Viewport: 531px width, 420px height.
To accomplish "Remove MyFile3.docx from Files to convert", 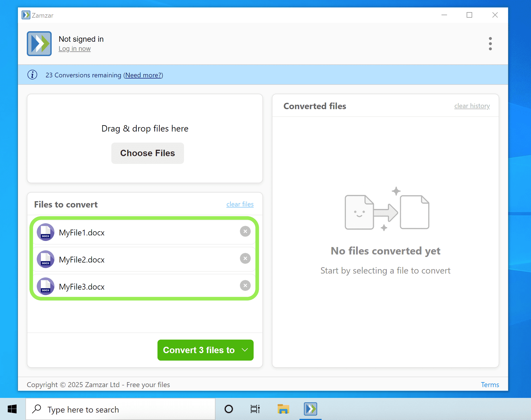I will [x=245, y=285].
